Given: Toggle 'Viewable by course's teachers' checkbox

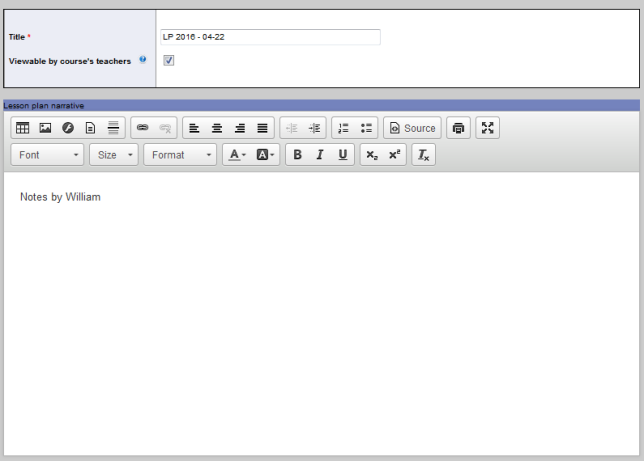Looking at the screenshot, I should tap(169, 61).
